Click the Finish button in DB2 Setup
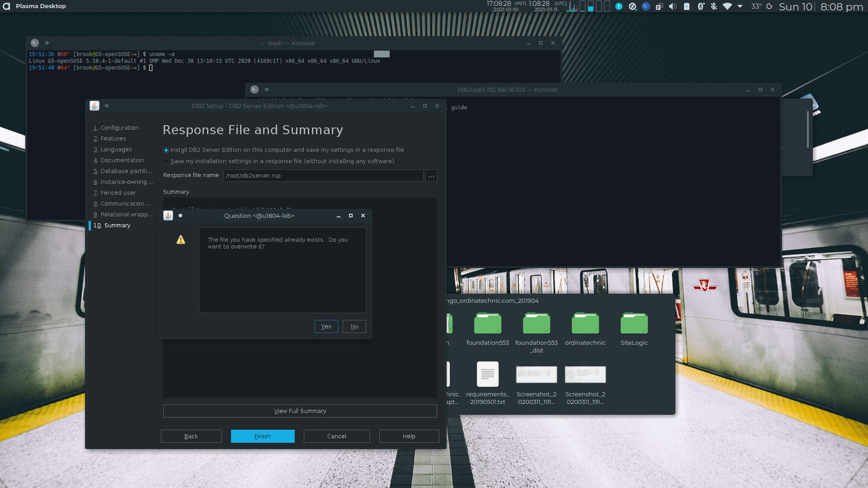 pyautogui.click(x=263, y=436)
